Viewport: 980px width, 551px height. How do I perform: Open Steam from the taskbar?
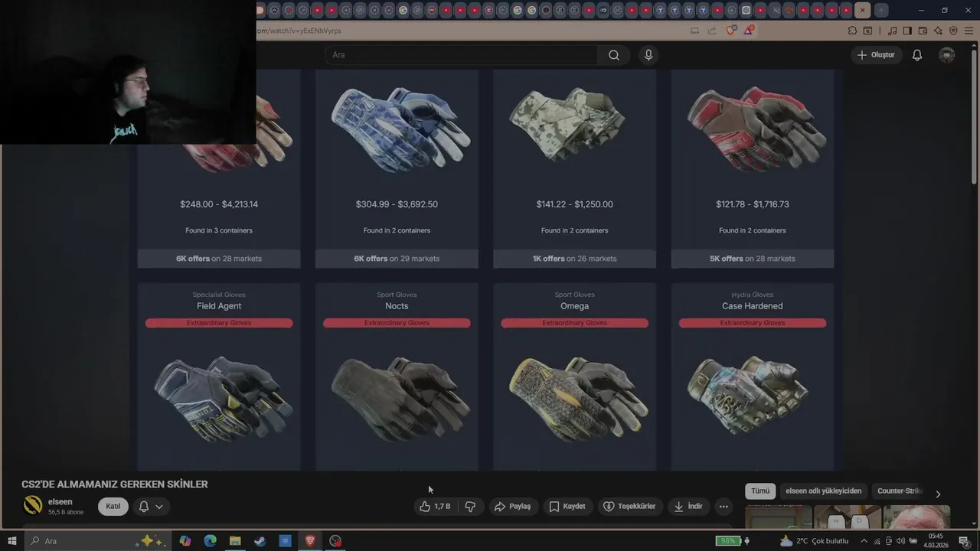coord(260,541)
